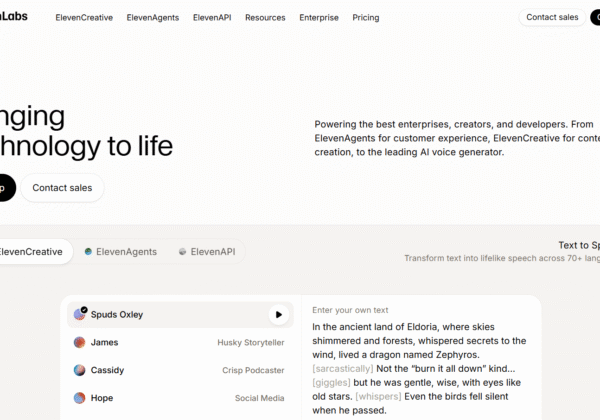
Task: Select the Hope Social Media voice row
Action: click(x=180, y=398)
